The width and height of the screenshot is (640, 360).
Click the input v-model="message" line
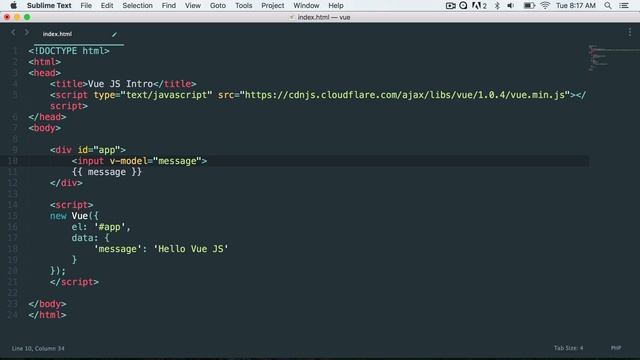tap(140, 161)
